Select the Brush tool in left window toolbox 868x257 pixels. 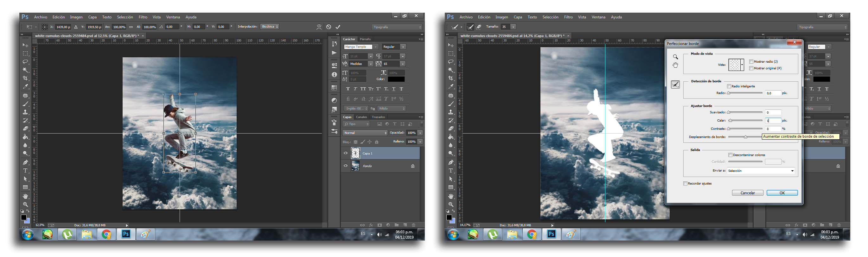[25, 104]
